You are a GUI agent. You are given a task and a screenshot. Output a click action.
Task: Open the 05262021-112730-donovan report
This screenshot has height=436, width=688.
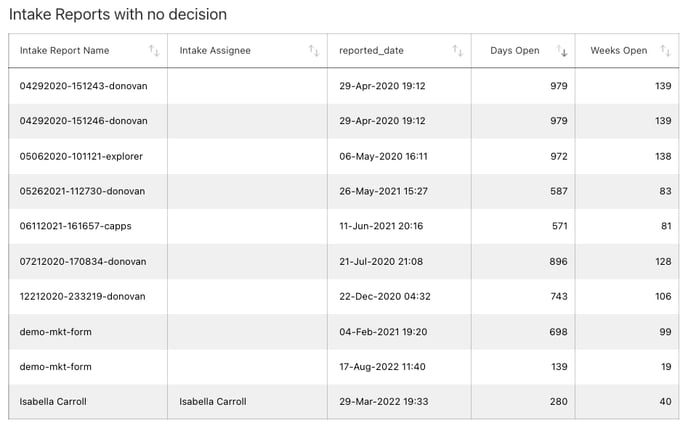tap(83, 191)
